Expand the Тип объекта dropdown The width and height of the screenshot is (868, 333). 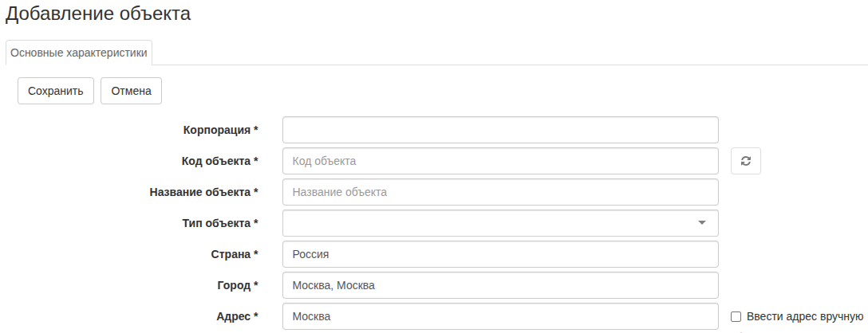click(x=500, y=223)
